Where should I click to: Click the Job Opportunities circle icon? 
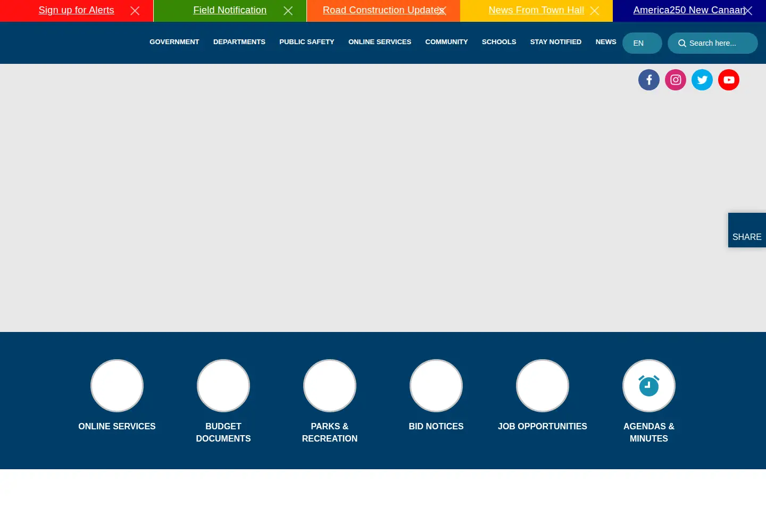click(x=543, y=386)
